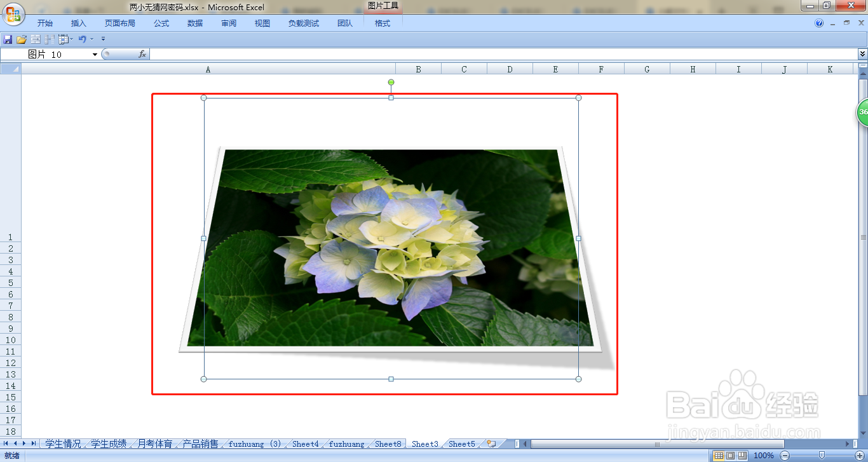Open the 插入 ribbon tab
The image size is (868, 462).
coord(79,23)
